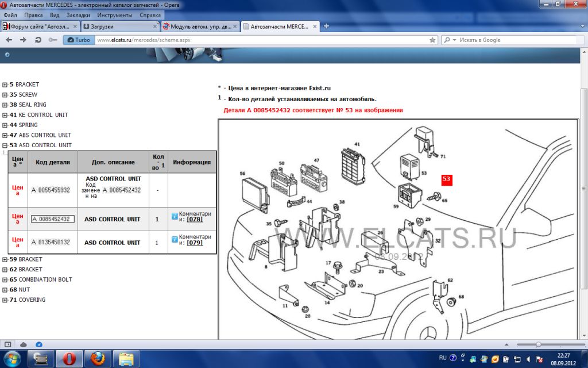
Task: Toggle the side panel icon in the status bar
Action: [x=7, y=344]
